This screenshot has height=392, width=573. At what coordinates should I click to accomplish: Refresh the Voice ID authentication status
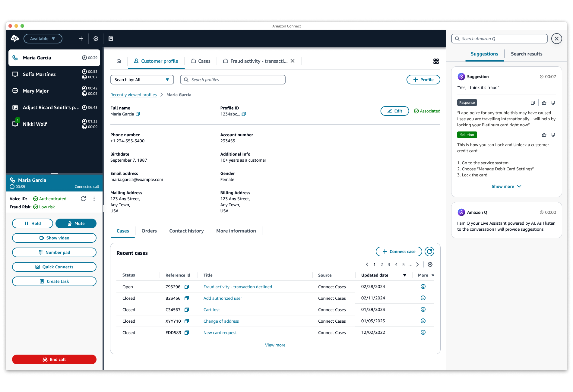83,198
